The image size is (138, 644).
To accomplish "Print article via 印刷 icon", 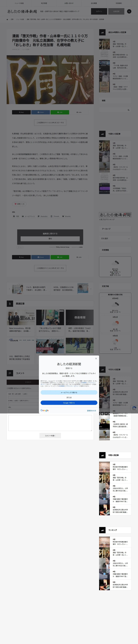I will [16, 216].
